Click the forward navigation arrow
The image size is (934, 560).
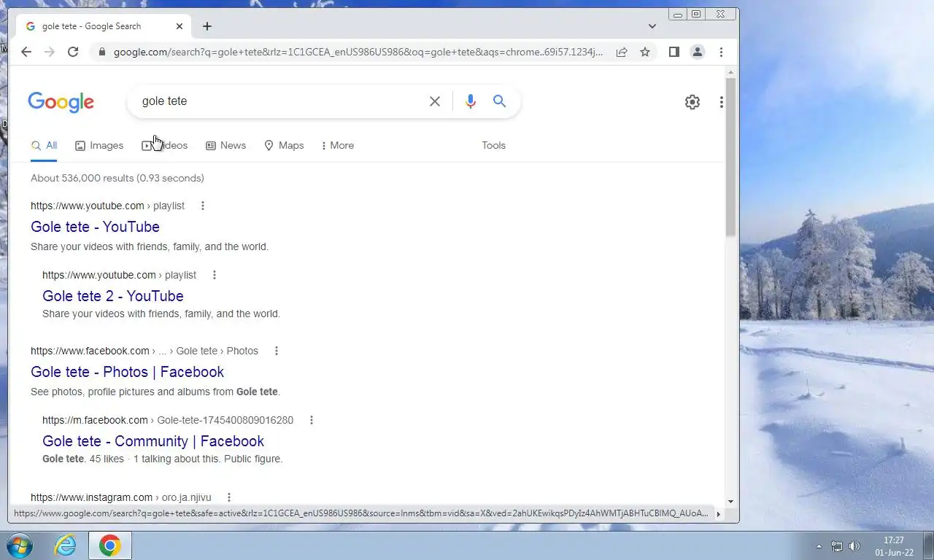click(50, 52)
